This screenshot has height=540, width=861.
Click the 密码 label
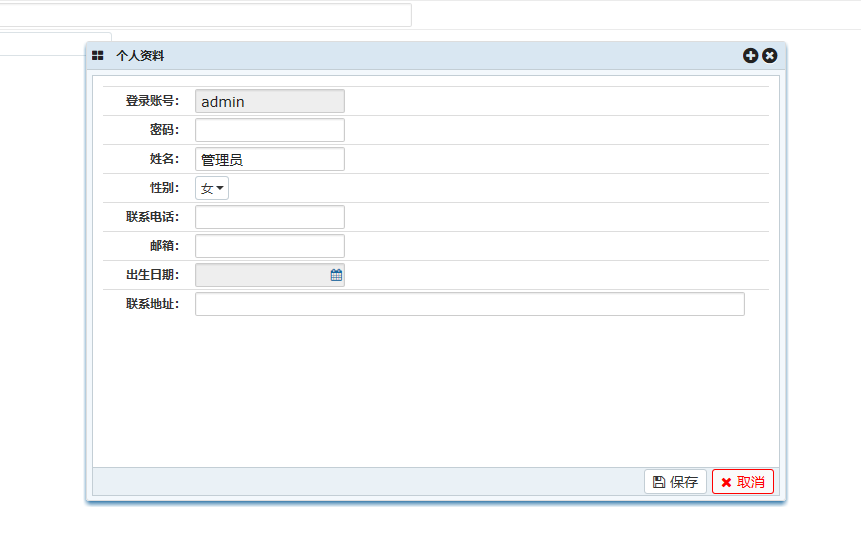[164, 130]
